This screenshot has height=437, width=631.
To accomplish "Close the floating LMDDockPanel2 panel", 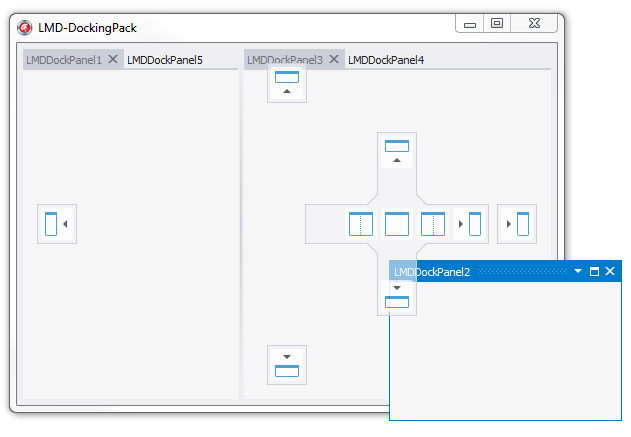I will pos(610,271).
